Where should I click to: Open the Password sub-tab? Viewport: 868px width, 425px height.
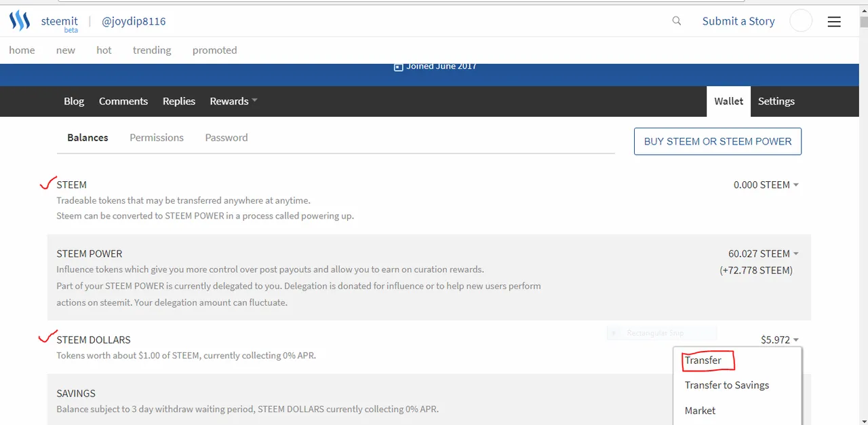(x=226, y=137)
